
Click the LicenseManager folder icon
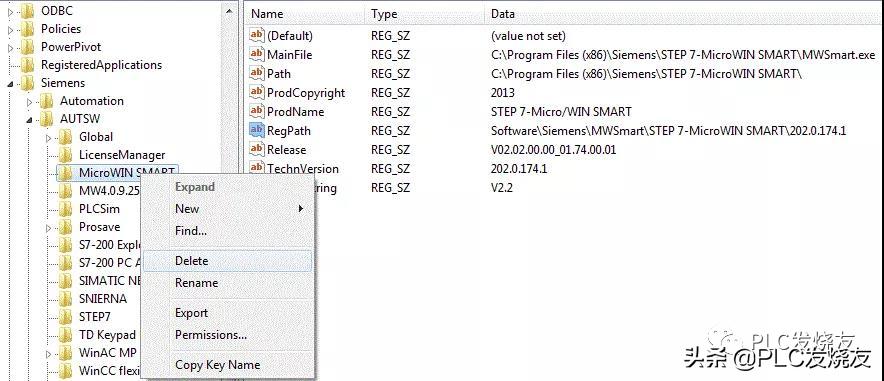66,155
